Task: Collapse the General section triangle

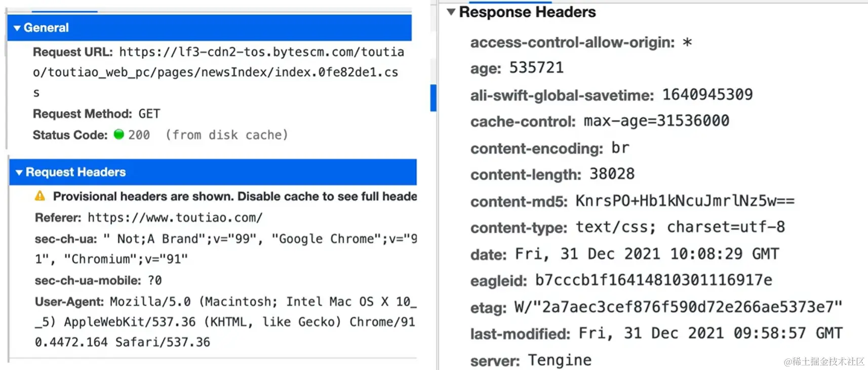Action: (x=17, y=28)
